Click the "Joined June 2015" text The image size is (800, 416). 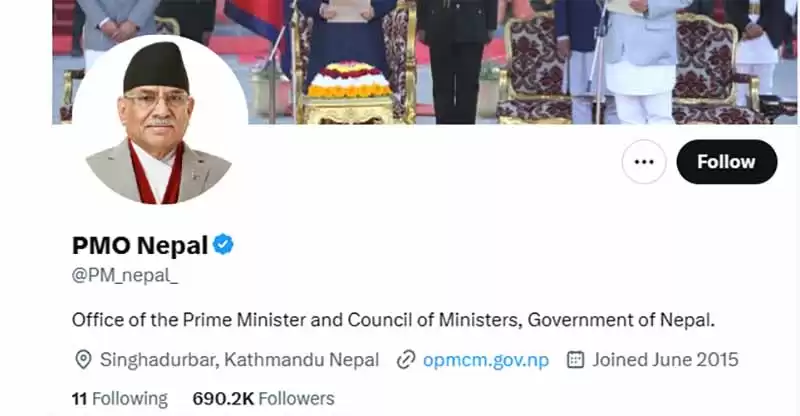(x=664, y=359)
